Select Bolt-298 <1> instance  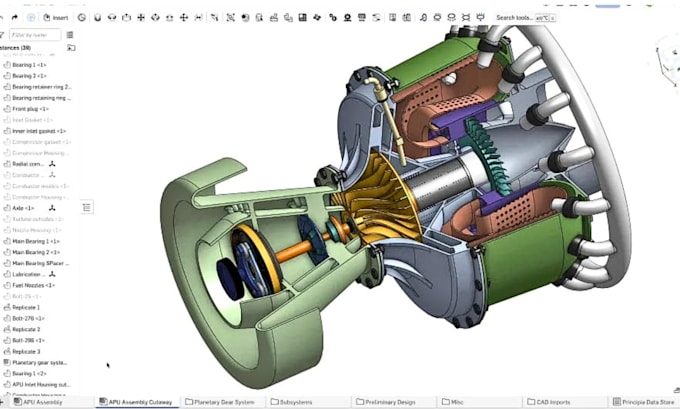(29, 340)
